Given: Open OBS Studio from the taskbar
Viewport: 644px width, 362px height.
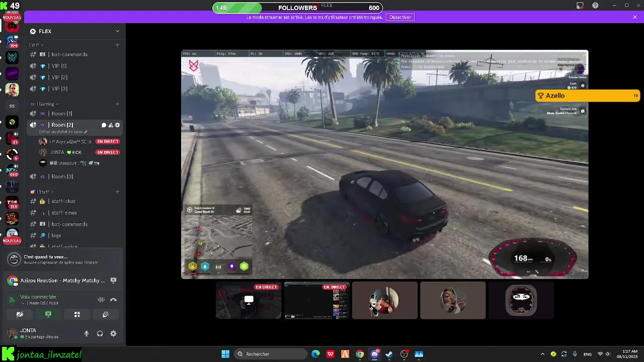Looking at the screenshot, I should [404, 354].
